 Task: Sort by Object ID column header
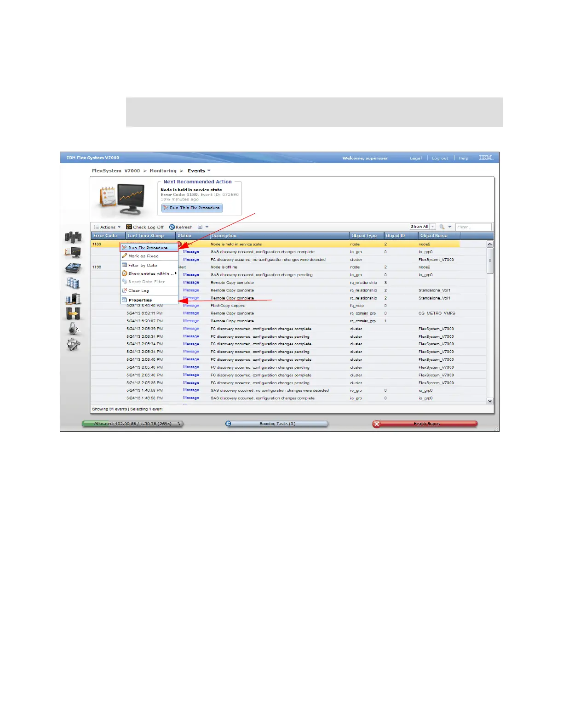click(401, 236)
